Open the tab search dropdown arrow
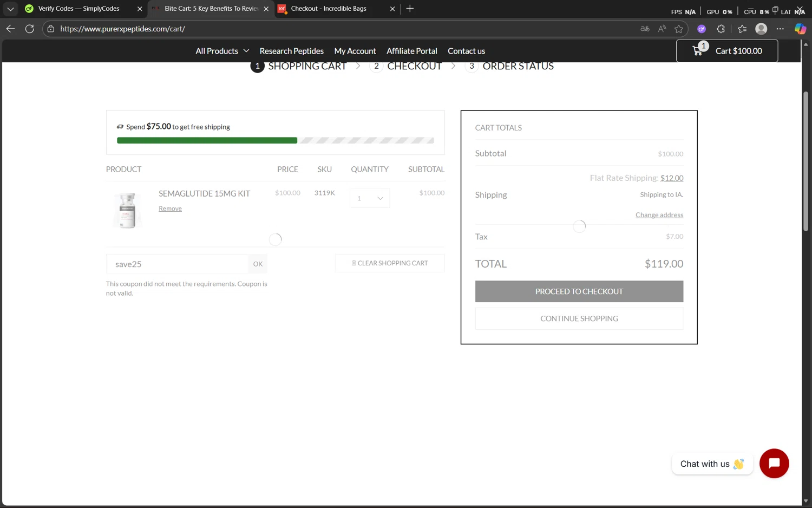 point(10,9)
